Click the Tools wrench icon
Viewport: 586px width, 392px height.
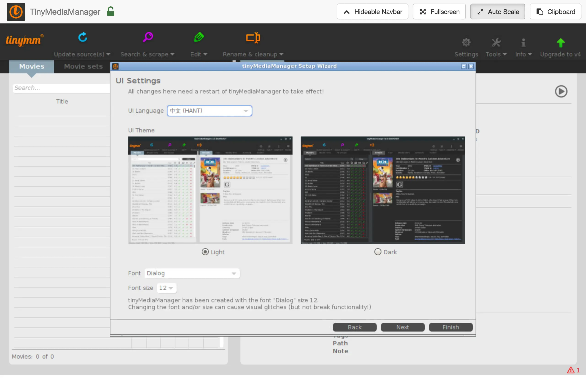pyautogui.click(x=496, y=42)
